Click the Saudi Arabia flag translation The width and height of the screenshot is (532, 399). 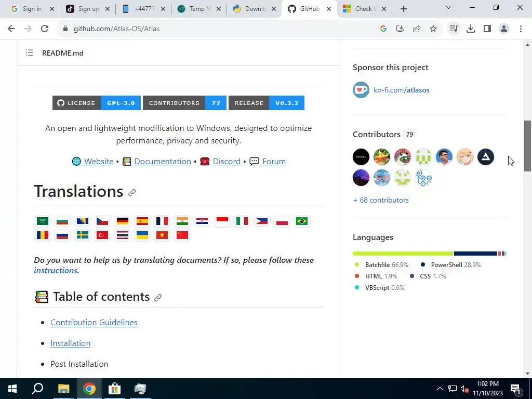(43, 221)
